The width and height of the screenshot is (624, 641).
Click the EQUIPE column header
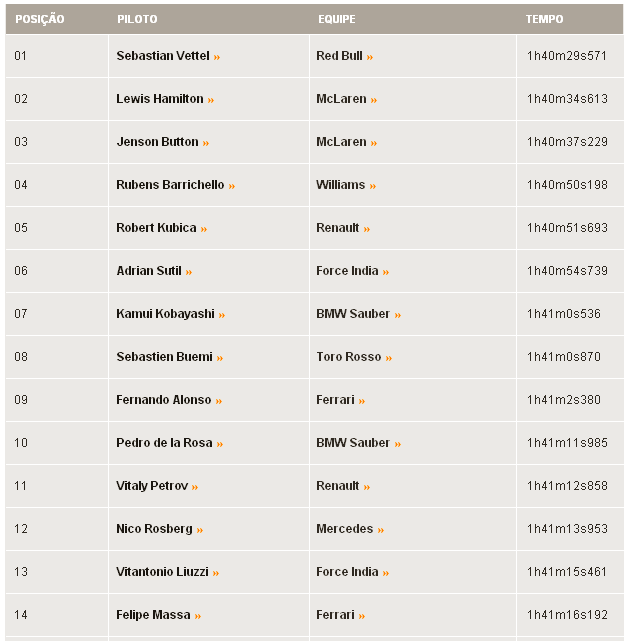pos(336,19)
